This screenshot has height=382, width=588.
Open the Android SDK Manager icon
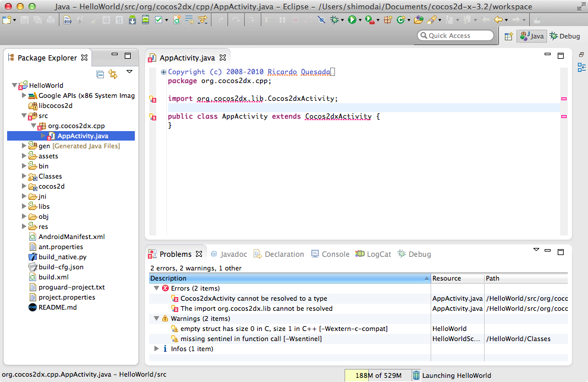(132, 20)
